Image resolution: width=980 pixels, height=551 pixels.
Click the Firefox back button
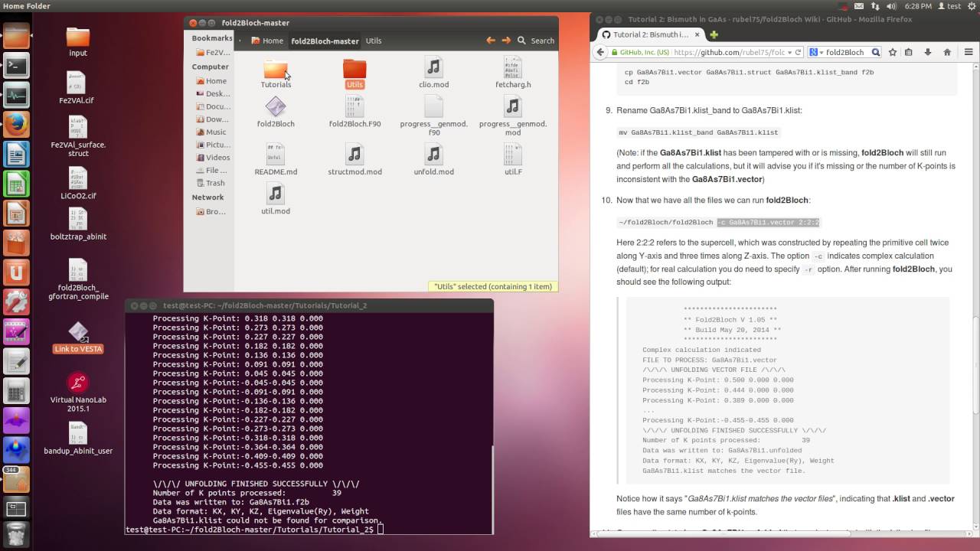point(602,52)
